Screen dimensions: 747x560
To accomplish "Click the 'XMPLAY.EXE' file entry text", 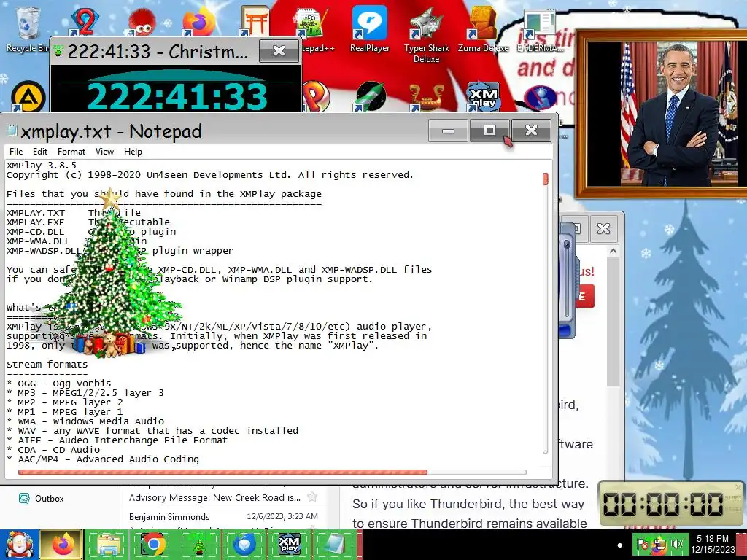I will click(x=35, y=222).
